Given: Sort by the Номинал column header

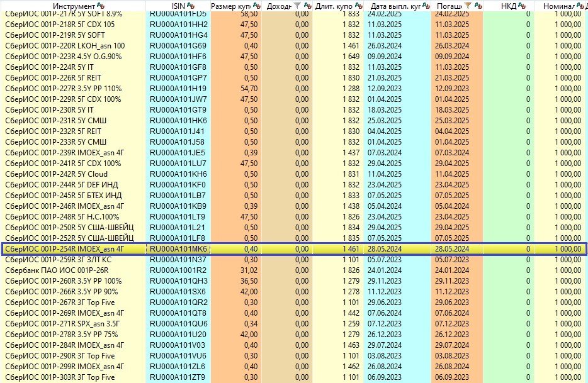Looking at the screenshot, I should 559,6.
